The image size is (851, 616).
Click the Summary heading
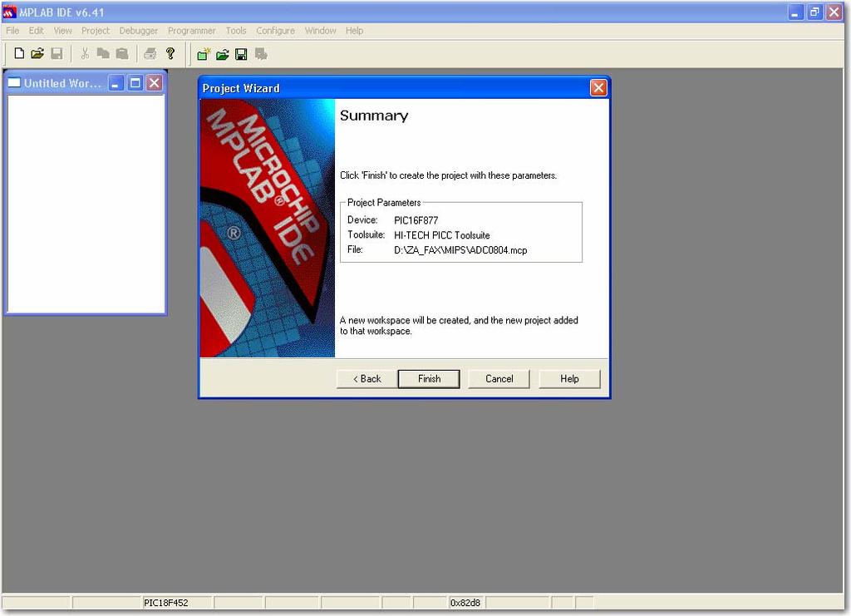pos(374,116)
